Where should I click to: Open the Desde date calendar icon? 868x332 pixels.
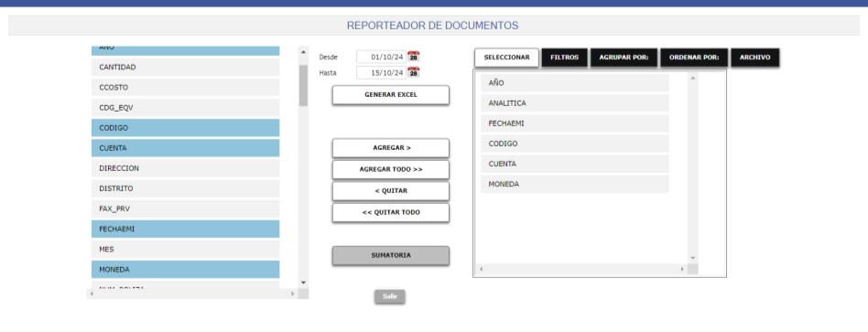click(414, 57)
